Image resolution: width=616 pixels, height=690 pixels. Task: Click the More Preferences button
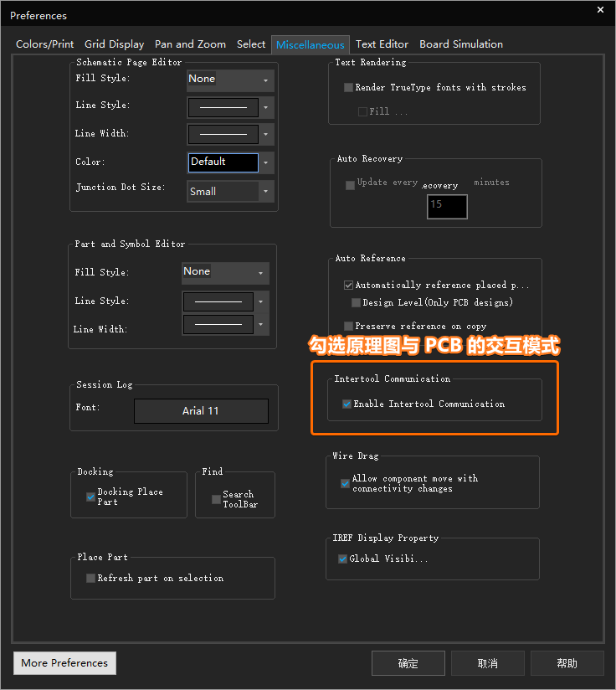pyautogui.click(x=64, y=663)
